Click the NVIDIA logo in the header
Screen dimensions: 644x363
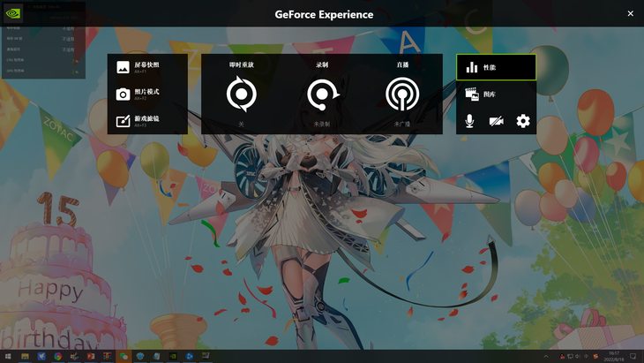coord(12,13)
